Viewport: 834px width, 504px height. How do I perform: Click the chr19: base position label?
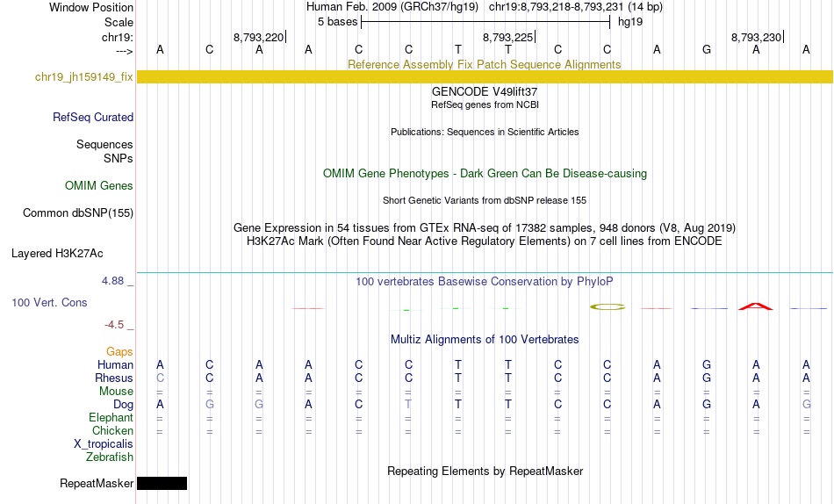(x=117, y=37)
